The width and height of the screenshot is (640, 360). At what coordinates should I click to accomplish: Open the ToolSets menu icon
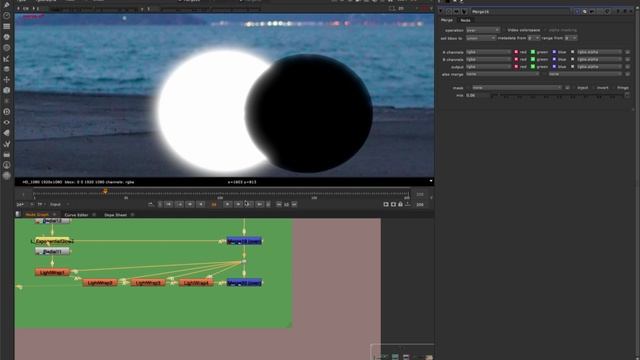tap(7, 144)
